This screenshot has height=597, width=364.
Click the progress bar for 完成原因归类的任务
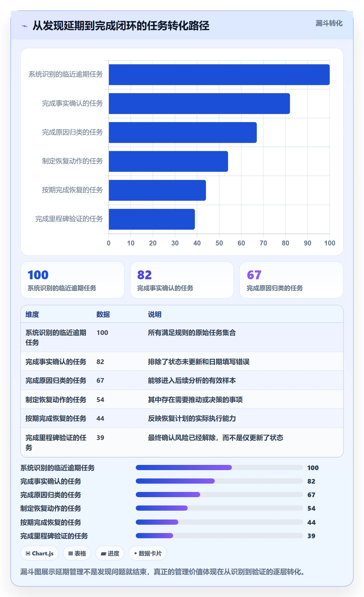pyautogui.click(x=219, y=495)
